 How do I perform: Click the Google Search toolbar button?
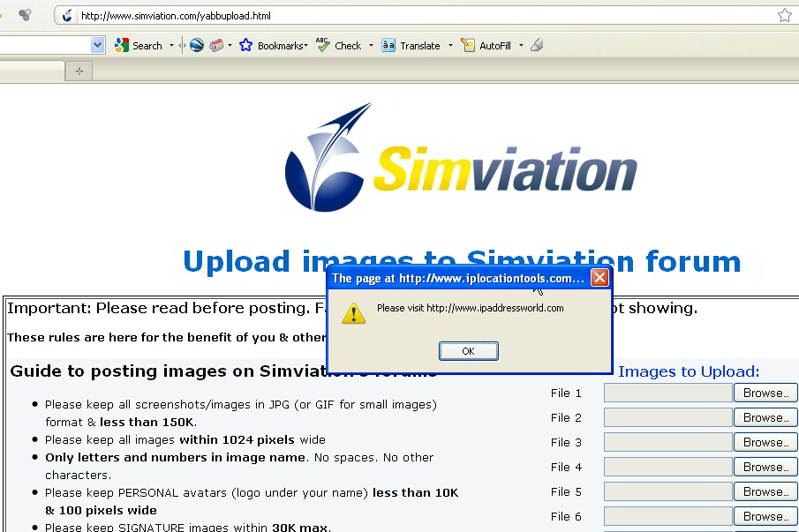[x=139, y=46]
